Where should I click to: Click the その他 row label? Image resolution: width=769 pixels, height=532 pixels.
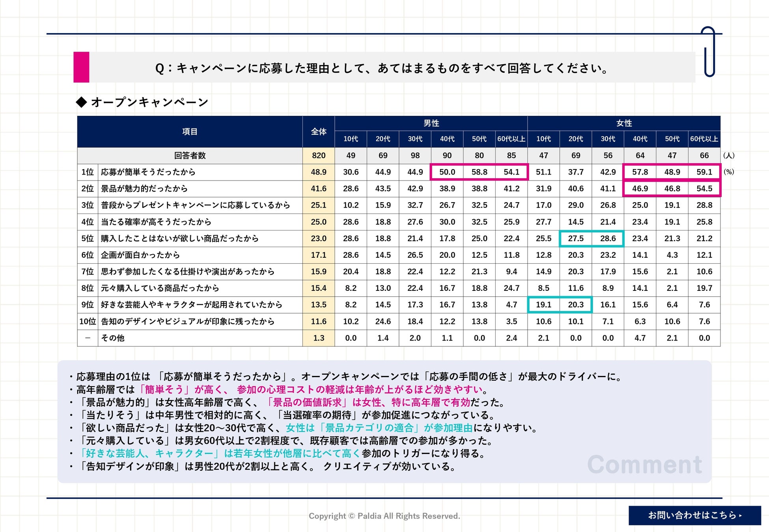(113, 338)
